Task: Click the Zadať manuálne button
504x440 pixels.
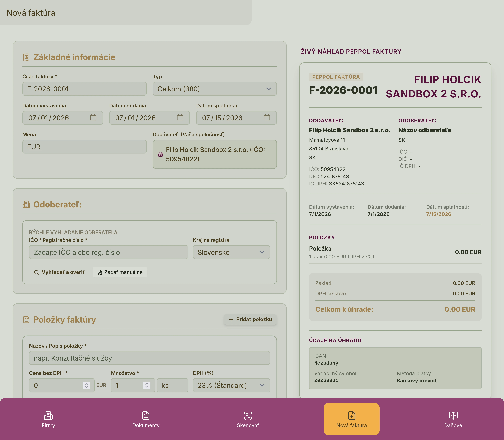Action: [x=120, y=272]
